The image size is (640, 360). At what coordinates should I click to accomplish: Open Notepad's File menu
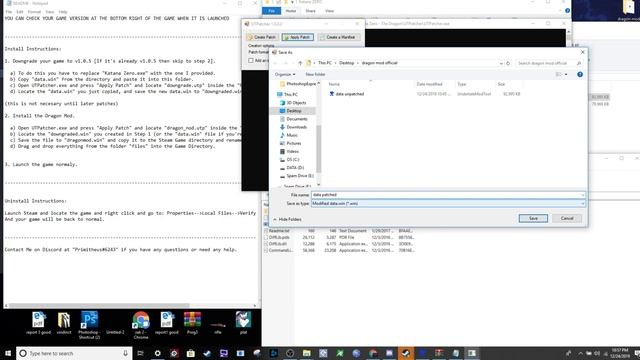tap(9, 12)
